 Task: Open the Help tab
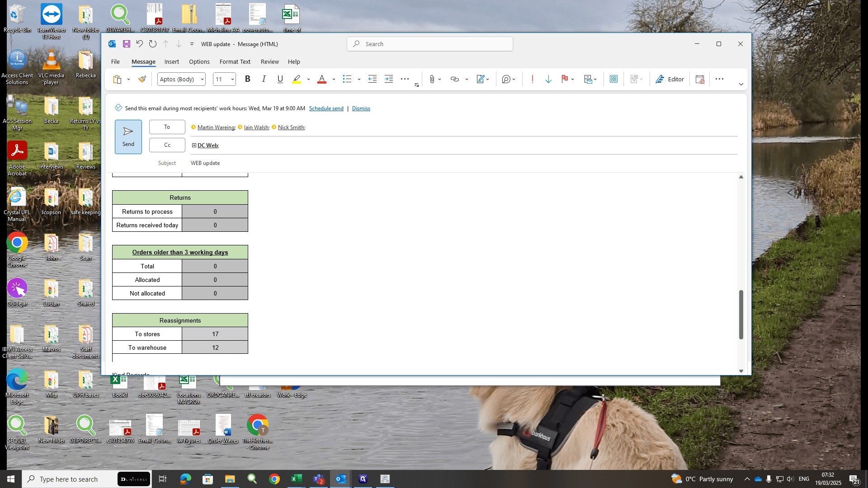point(294,62)
